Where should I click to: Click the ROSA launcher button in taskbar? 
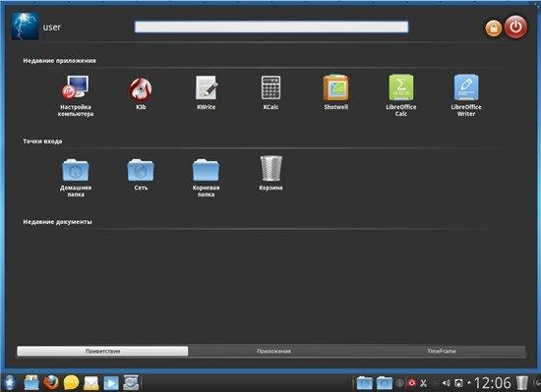[9, 382]
